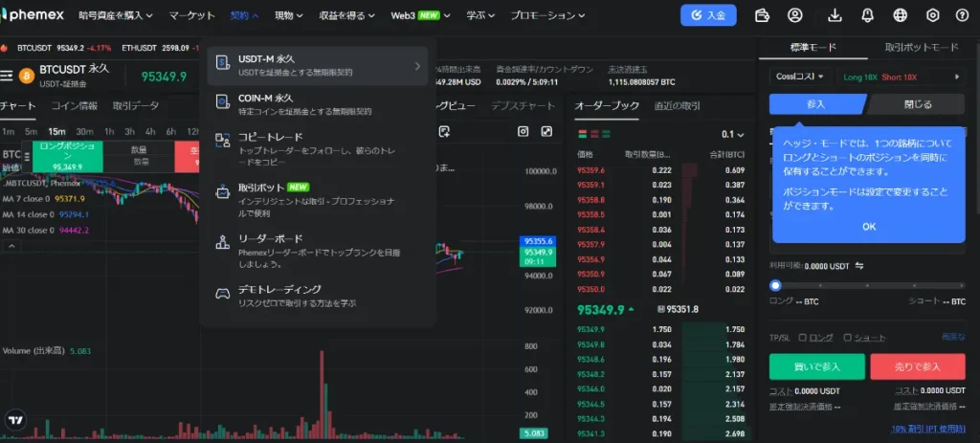Click the green ロングポジション button on chart

(68, 156)
